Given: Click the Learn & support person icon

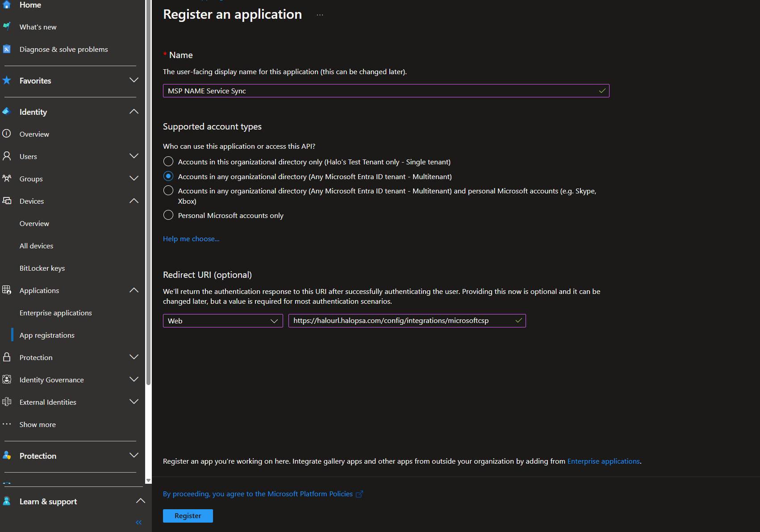Looking at the screenshot, I should coord(7,501).
